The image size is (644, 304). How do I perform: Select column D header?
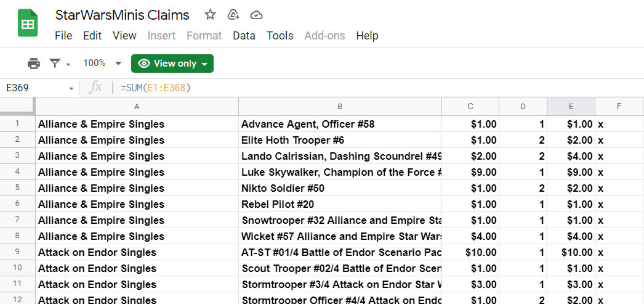523,107
